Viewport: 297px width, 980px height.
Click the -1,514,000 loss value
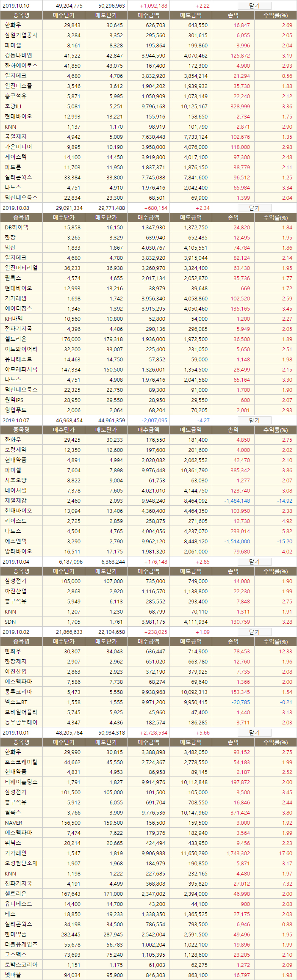[x=237, y=541]
